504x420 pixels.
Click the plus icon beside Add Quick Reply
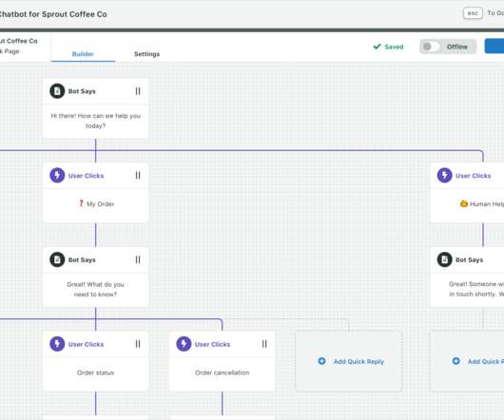pos(321,361)
